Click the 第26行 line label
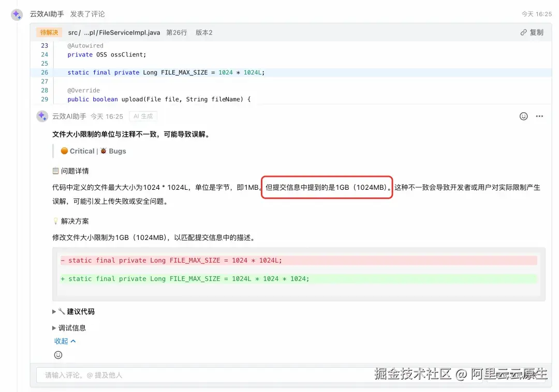The width and height of the screenshot is (559, 392). (176, 33)
